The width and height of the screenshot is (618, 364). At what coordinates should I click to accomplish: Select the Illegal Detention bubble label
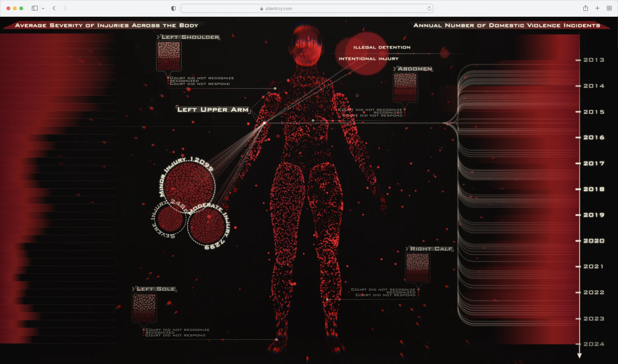point(382,47)
